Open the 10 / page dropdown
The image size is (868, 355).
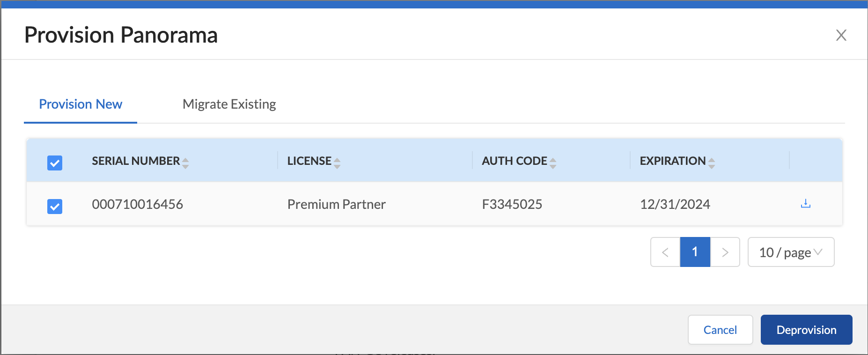point(791,252)
